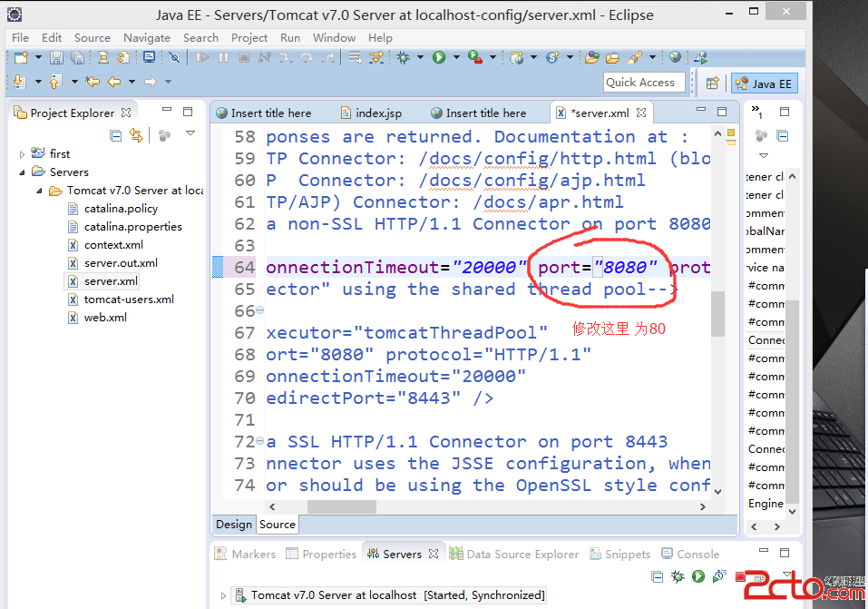This screenshot has width=868, height=609.
Task: Click the Resume debug icon
Action: 202,57
